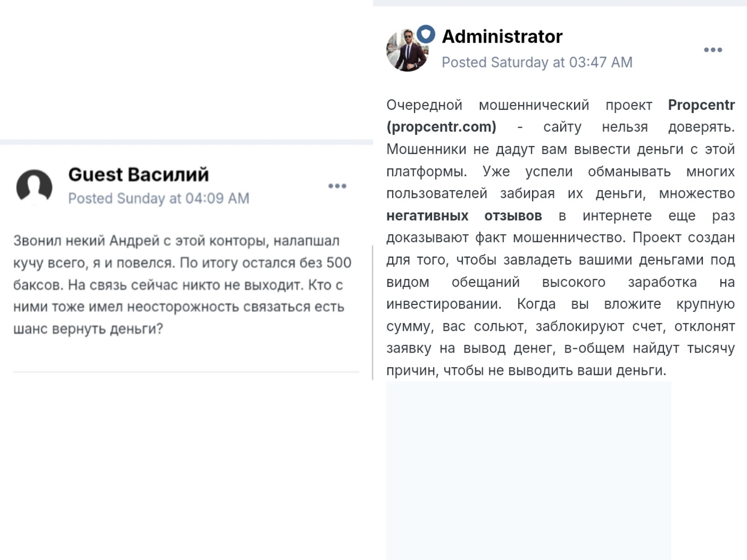Click Guest Василий's post body text
The image size is (747, 560).
(181, 285)
